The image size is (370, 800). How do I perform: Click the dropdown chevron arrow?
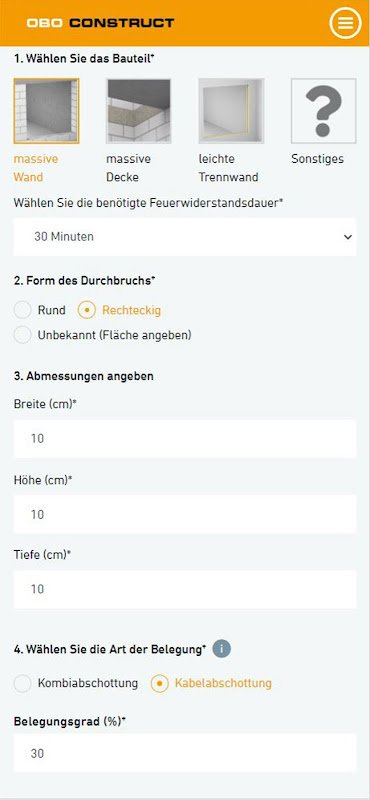348,237
